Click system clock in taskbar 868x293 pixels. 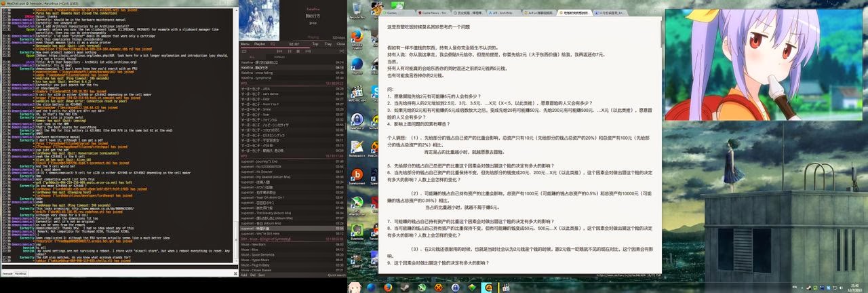(x=854, y=288)
